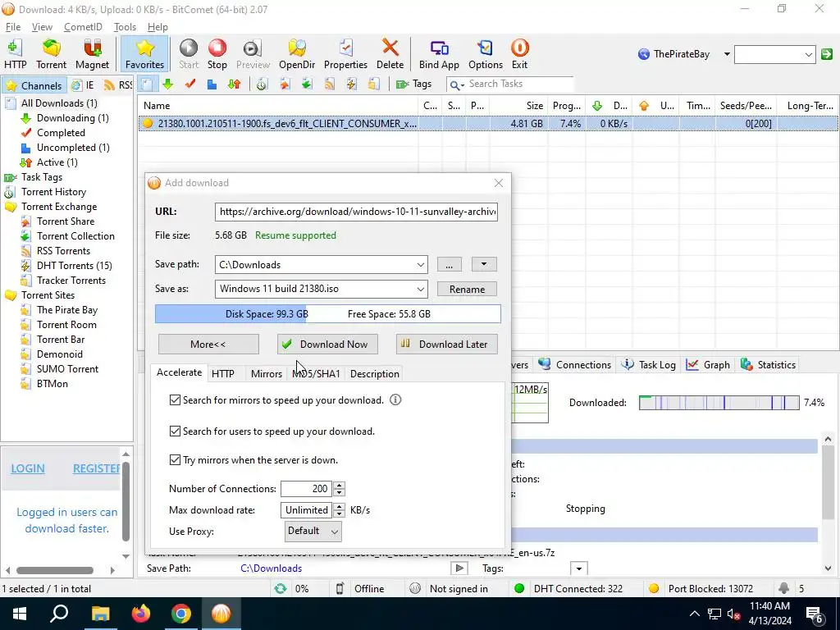Click the Magnet link toolbar icon

click(92, 54)
